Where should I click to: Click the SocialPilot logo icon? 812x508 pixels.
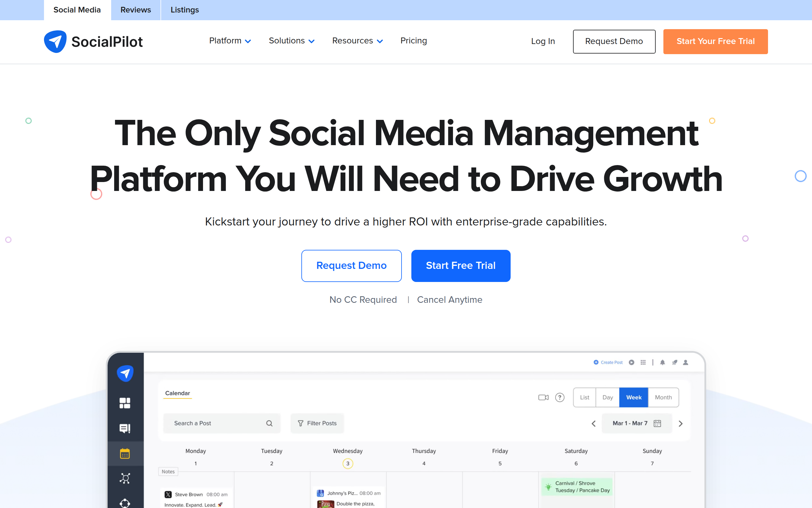point(55,42)
